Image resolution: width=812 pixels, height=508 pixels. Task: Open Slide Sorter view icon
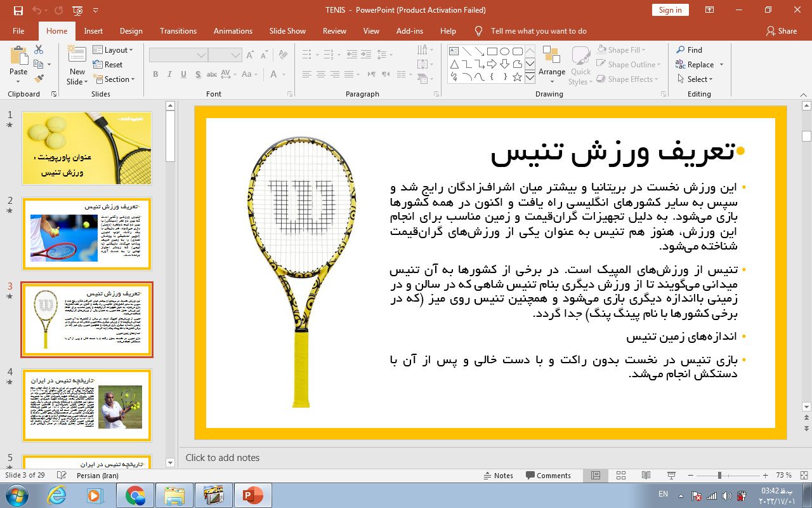tap(621, 475)
